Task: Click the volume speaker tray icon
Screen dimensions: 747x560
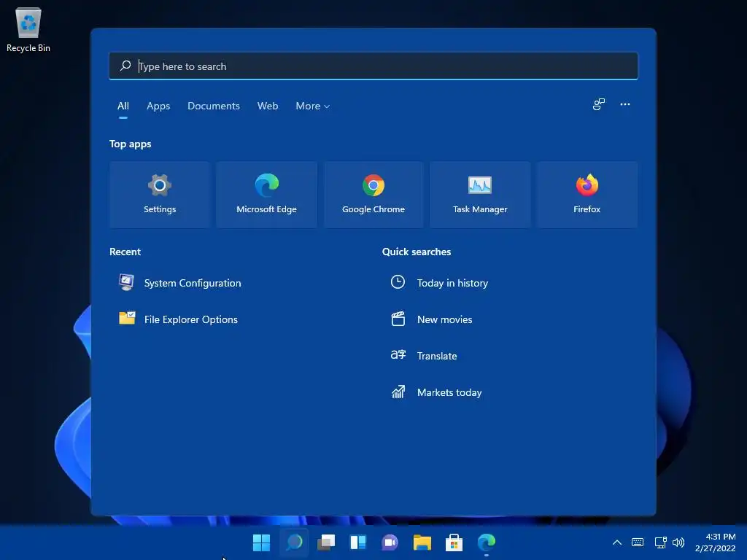Action: [x=678, y=542]
